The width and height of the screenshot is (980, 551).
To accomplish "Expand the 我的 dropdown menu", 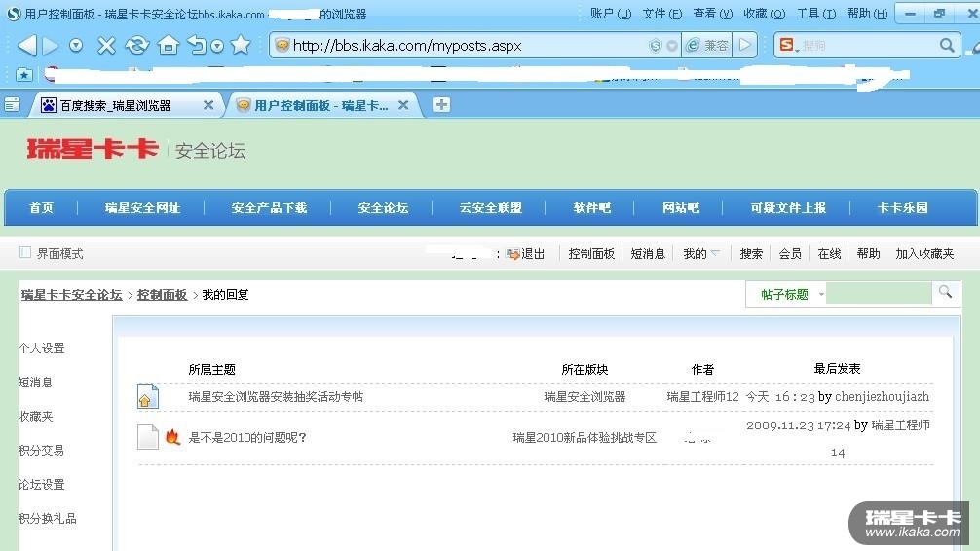I will 701,254.
